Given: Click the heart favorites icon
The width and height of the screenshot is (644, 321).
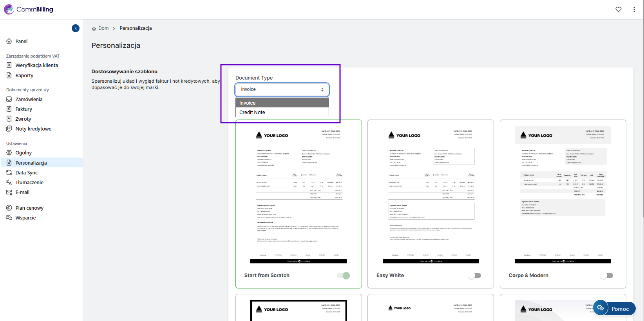Looking at the screenshot, I should 618,9.
